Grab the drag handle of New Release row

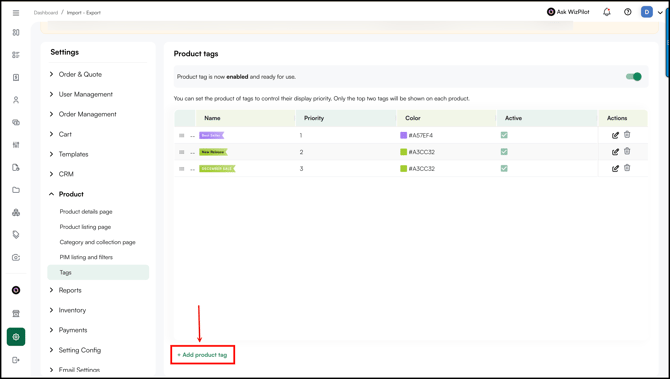click(x=182, y=152)
